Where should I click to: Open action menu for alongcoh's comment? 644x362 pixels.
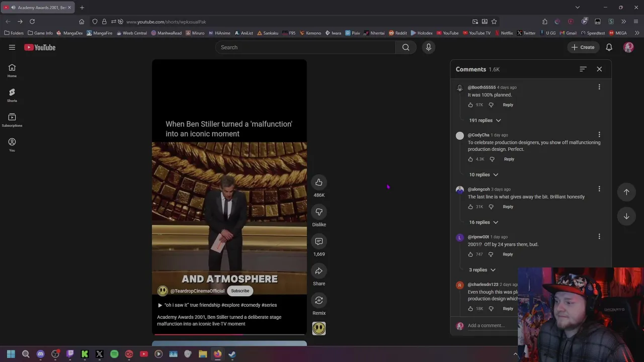click(x=599, y=189)
